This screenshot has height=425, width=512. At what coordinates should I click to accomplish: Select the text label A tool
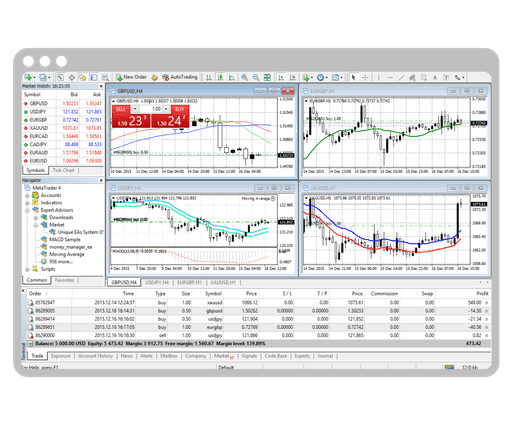point(435,78)
